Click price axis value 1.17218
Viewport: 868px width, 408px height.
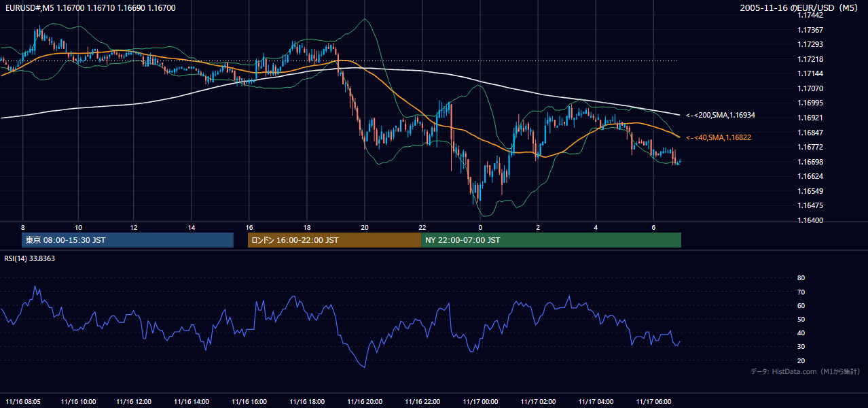810,59
